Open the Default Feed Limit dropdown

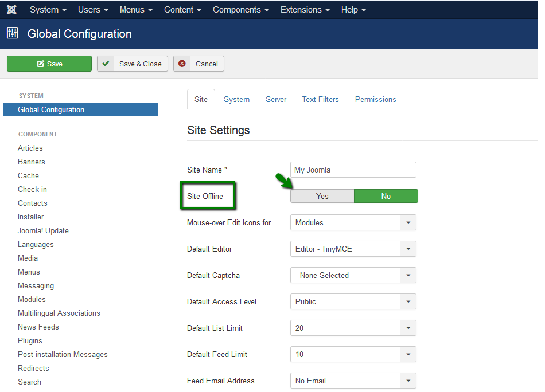click(x=353, y=355)
